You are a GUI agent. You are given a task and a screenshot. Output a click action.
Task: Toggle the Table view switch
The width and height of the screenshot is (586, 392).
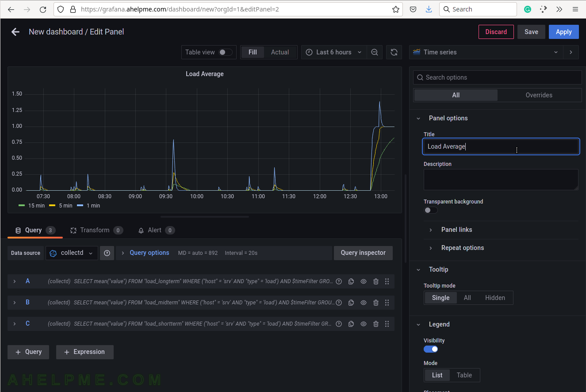pos(225,52)
